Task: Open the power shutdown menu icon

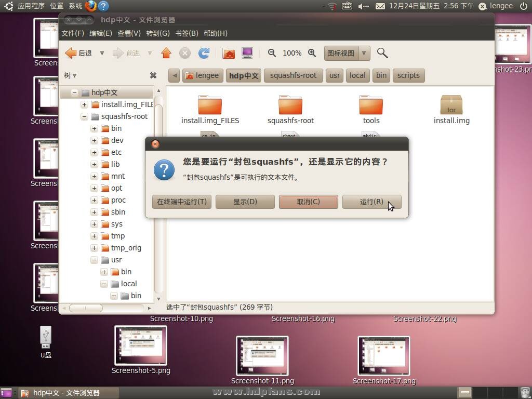Action: pyautogui.click(x=524, y=6)
